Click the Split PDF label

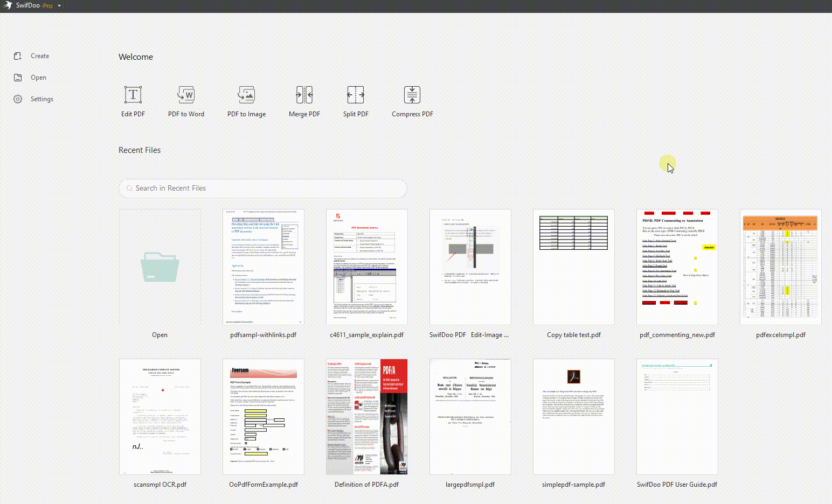coord(356,114)
